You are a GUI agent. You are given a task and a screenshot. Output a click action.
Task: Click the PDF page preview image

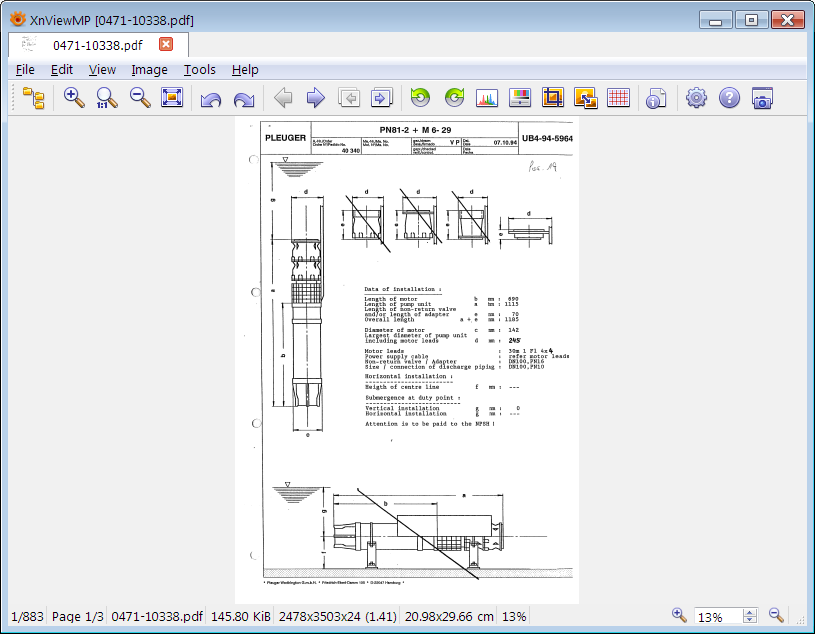pyautogui.click(x=407, y=360)
